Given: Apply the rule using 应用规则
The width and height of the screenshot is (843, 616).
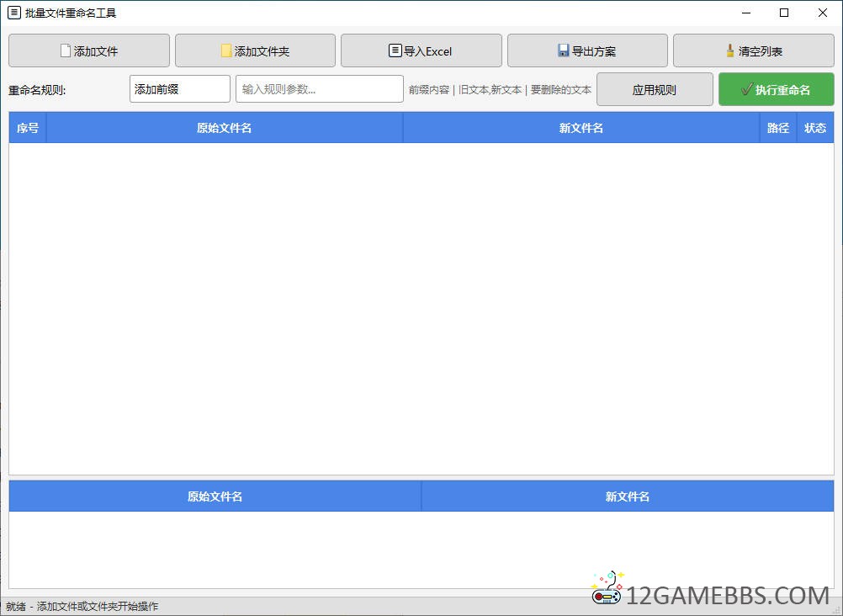Looking at the screenshot, I should (x=655, y=90).
